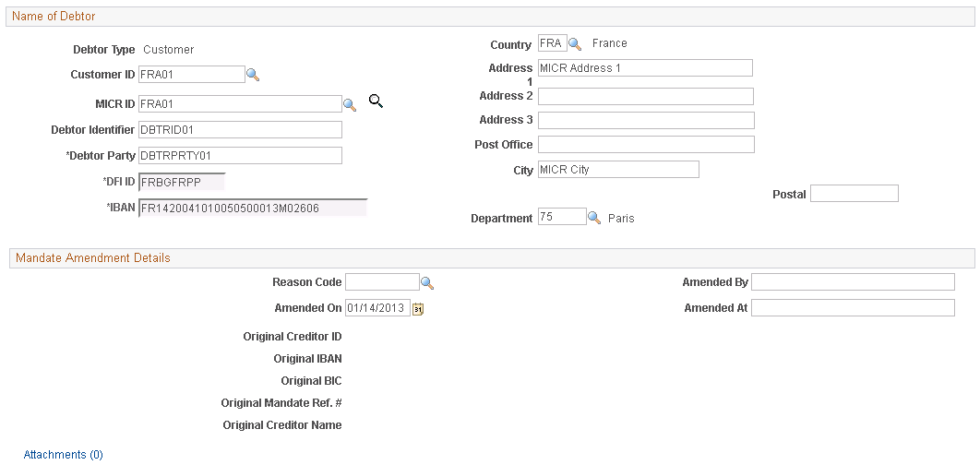
Task: Click the Original IBAN label
Action: tap(307, 359)
